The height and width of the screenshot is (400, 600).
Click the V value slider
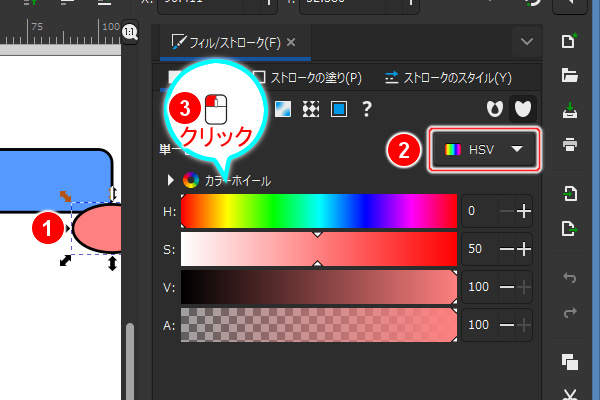point(319,287)
